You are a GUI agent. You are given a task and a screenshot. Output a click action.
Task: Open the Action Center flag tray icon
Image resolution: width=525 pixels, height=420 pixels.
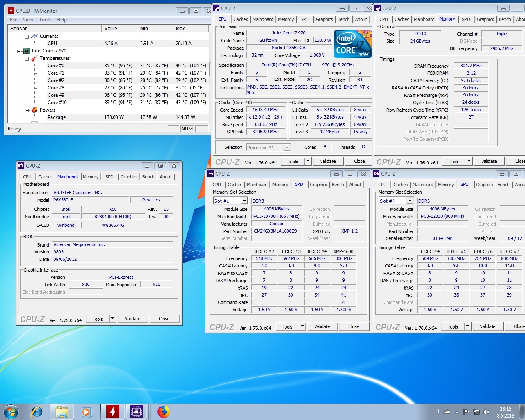coord(466,412)
